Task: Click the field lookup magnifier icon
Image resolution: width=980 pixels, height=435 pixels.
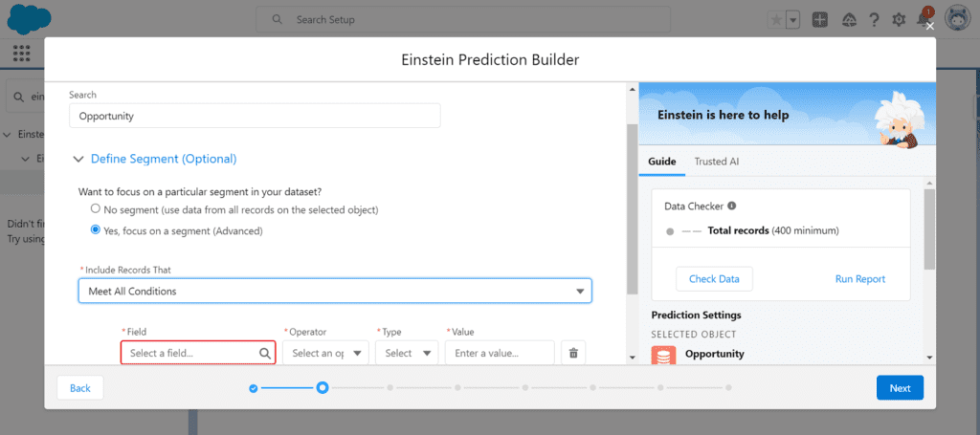Action: pyautogui.click(x=265, y=353)
